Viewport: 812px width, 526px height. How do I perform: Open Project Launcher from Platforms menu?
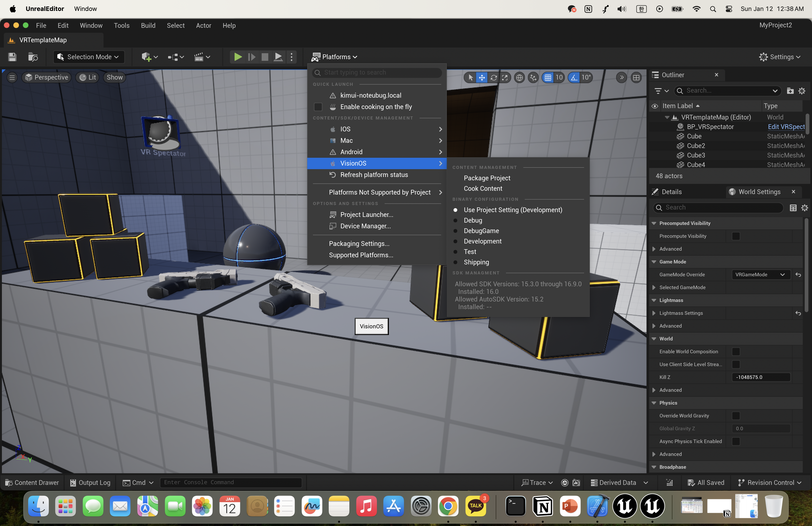coord(377,215)
